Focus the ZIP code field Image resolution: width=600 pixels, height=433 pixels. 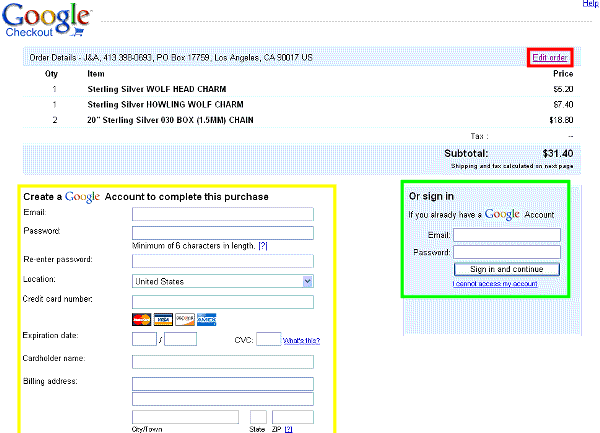[293, 417]
